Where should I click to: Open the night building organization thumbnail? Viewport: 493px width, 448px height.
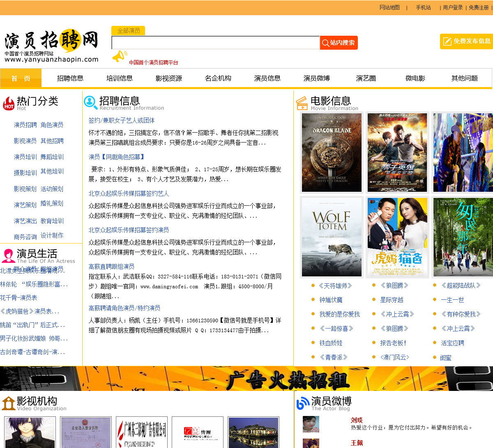tap(253, 432)
